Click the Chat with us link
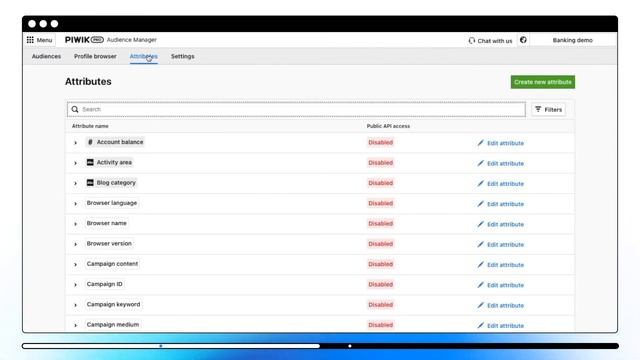The width and height of the screenshot is (640, 360). (495, 41)
